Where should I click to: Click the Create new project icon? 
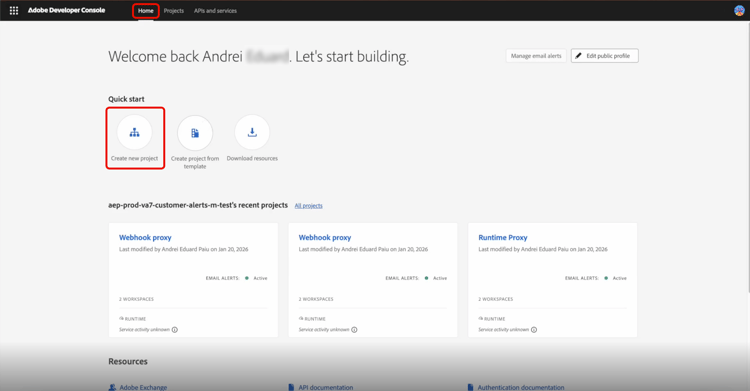coord(134,133)
